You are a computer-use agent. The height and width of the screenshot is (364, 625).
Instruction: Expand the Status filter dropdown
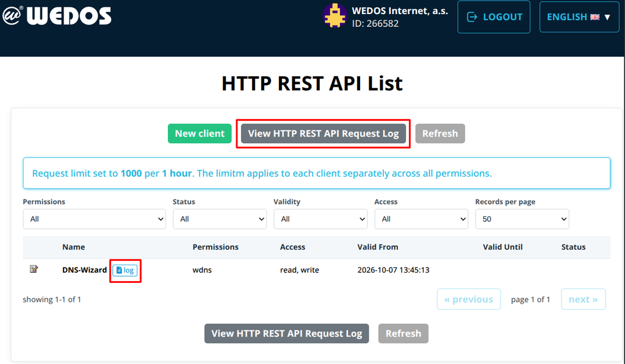(220, 219)
